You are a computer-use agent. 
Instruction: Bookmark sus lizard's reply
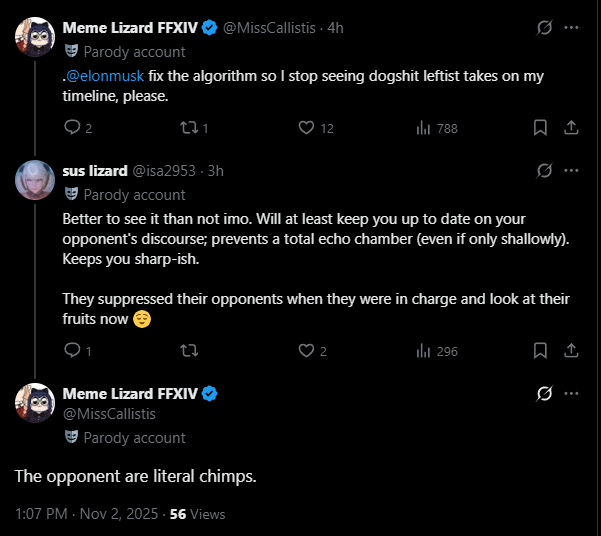pos(540,350)
